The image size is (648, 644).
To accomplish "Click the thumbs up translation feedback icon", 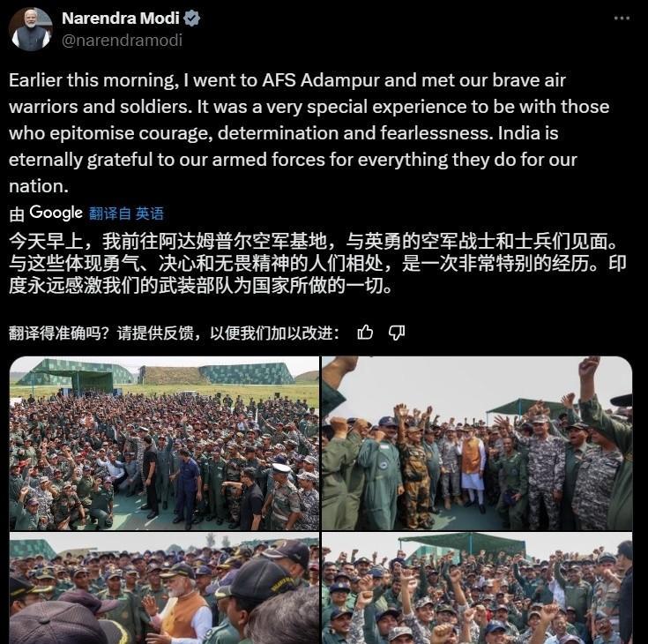I will click(365, 332).
